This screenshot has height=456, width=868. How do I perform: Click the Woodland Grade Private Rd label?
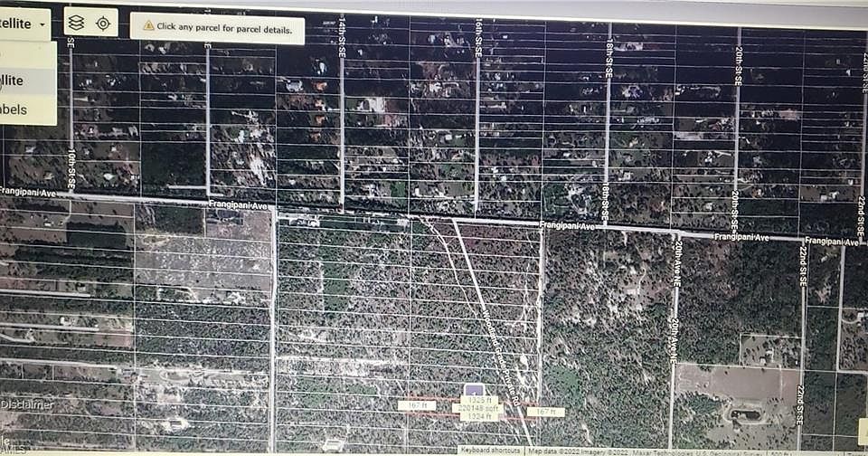click(501, 359)
